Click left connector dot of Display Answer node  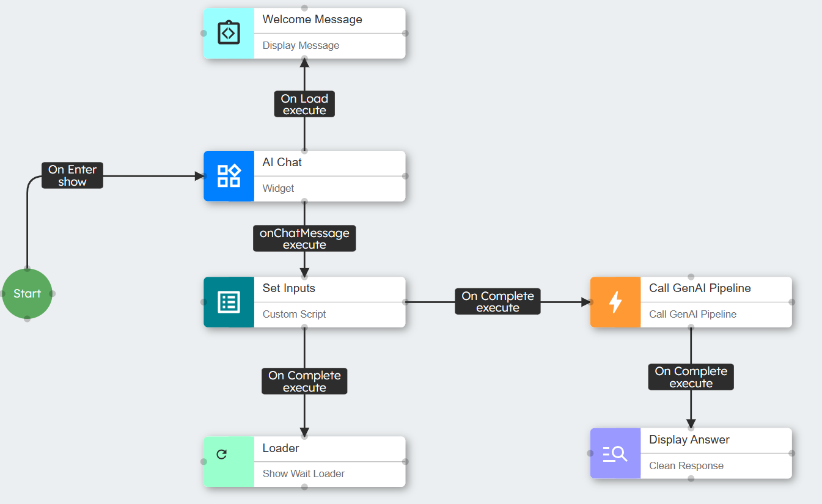coord(590,453)
